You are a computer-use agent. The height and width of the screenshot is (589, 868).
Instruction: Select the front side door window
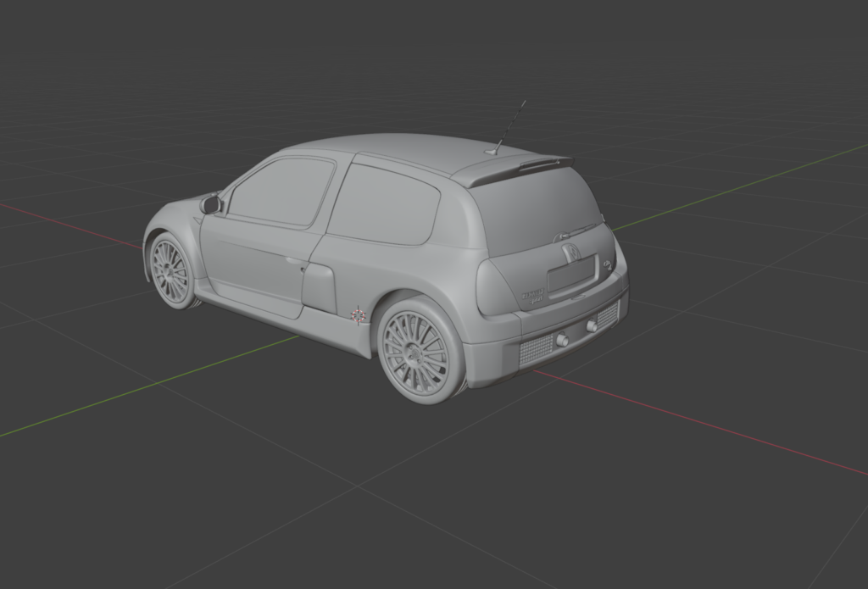click(282, 191)
